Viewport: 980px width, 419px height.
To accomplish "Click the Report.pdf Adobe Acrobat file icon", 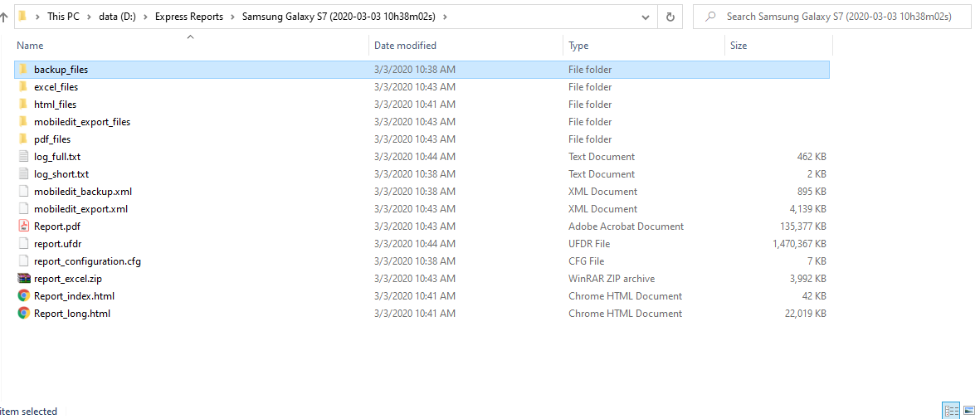I will pyautogui.click(x=24, y=227).
